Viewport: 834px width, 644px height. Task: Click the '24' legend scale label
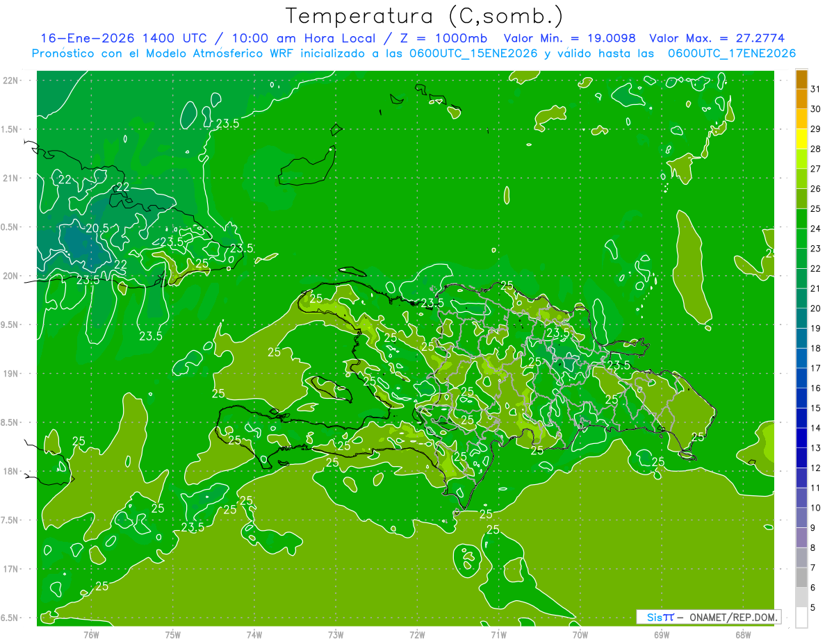pyautogui.click(x=816, y=228)
